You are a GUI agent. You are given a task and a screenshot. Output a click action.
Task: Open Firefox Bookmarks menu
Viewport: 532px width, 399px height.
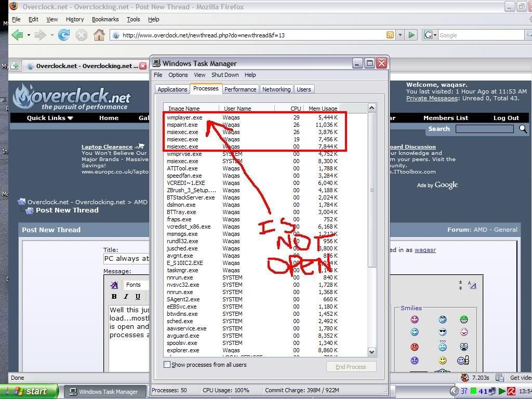tap(105, 19)
